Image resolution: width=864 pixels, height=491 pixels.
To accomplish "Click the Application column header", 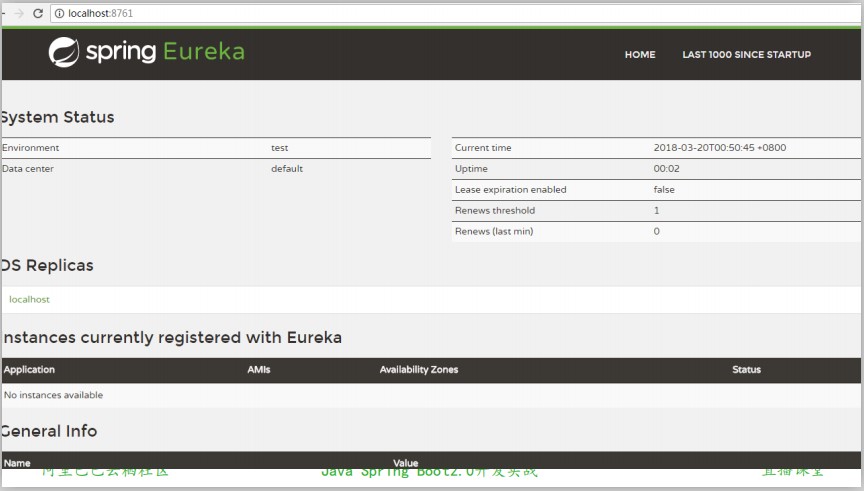I will tap(29, 369).
